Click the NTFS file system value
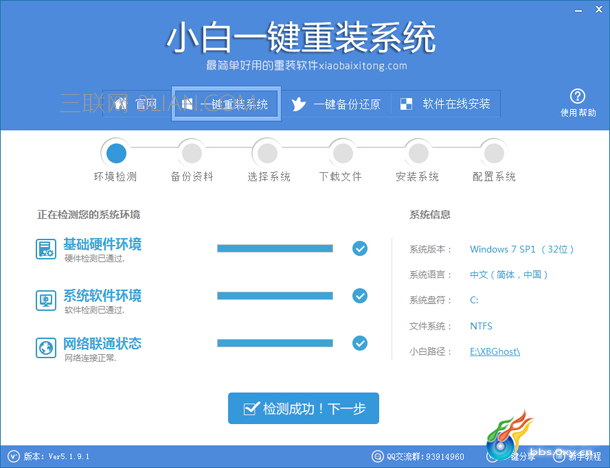Viewport: 610px width, 468px height. click(481, 326)
